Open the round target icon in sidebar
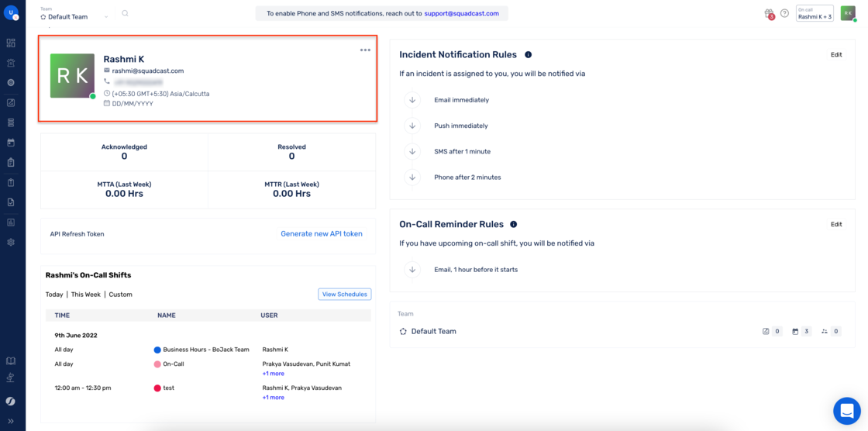 [11, 82]
